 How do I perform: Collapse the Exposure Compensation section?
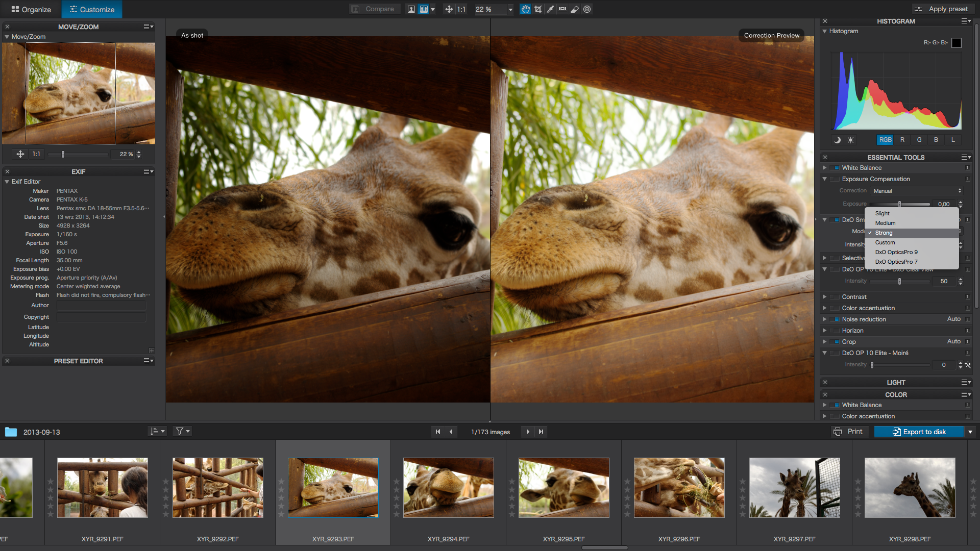(x=824, y=179)
